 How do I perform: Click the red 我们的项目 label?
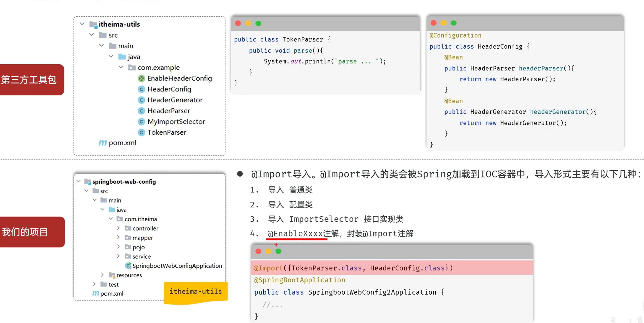(x=32, y=232)
